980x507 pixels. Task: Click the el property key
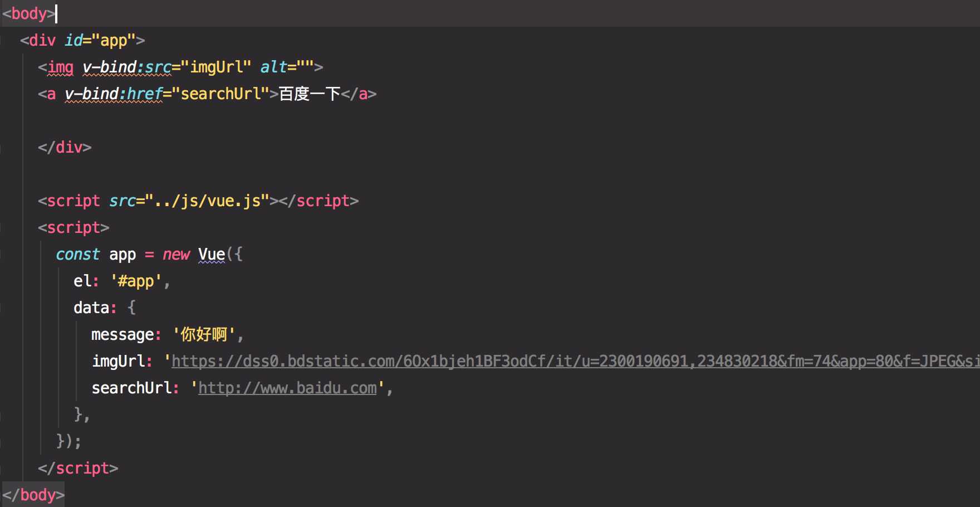pos(82,281)
